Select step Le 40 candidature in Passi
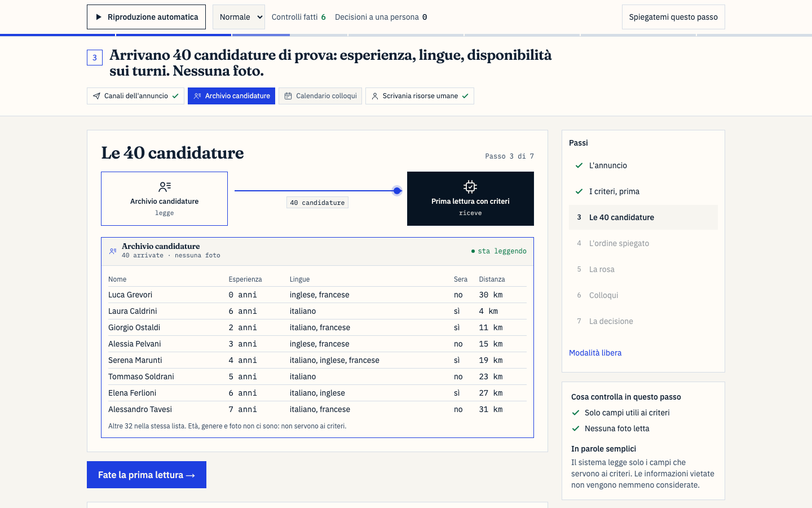Screen dimensions: 812x508 (643, 217)
